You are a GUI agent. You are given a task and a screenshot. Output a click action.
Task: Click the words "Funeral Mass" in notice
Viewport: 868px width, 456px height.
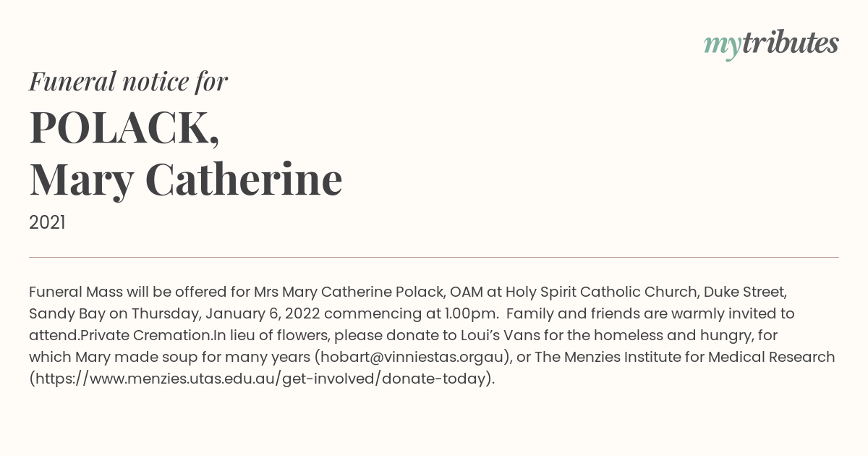[x=76, y=292]
